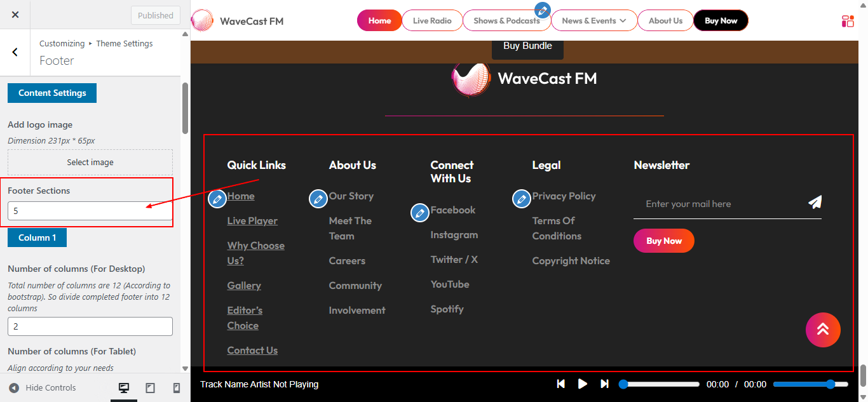Skip to the next track
This screenshot has width=868, height=402.
[x=604, y=384]
